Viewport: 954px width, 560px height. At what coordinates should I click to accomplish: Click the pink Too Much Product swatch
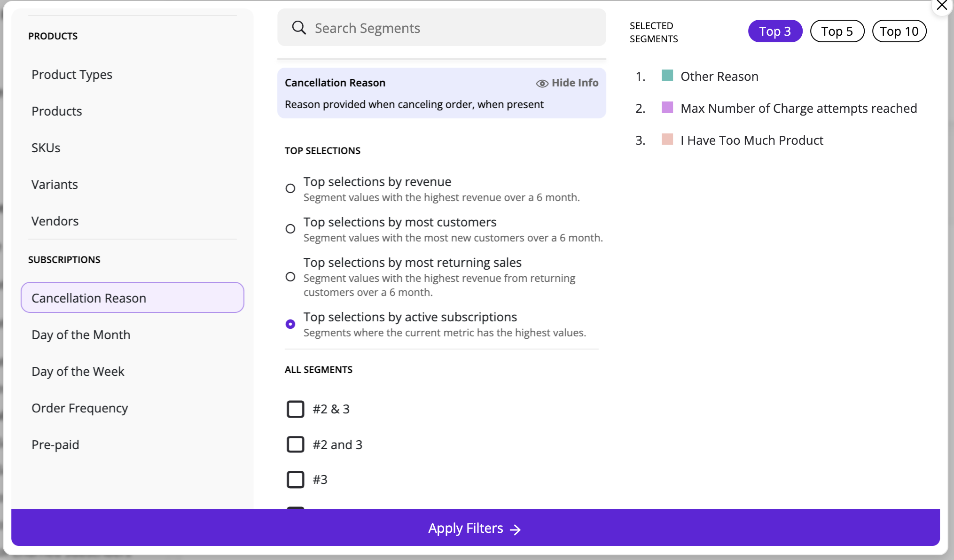(667, 140)
